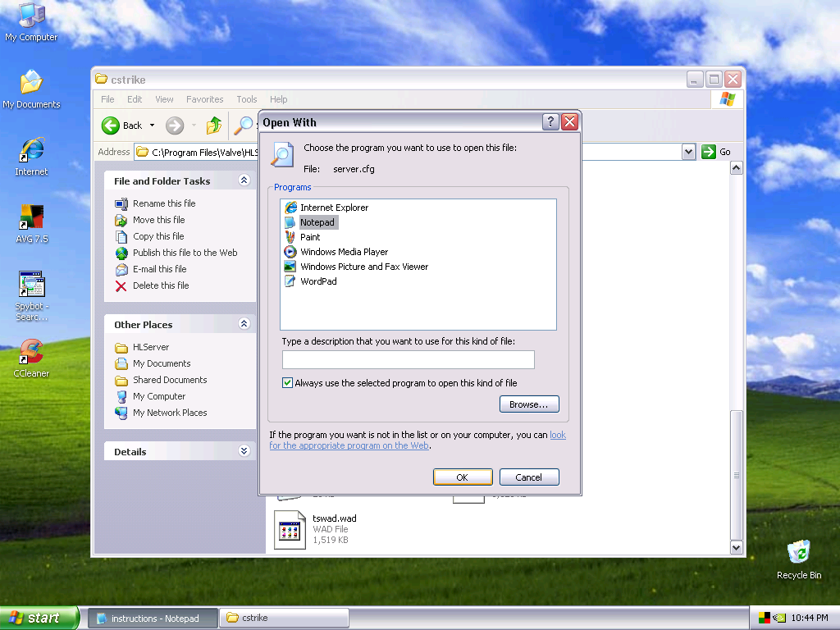Go up one folder level icon
840x630 pixels.
[x=214, y=126]
